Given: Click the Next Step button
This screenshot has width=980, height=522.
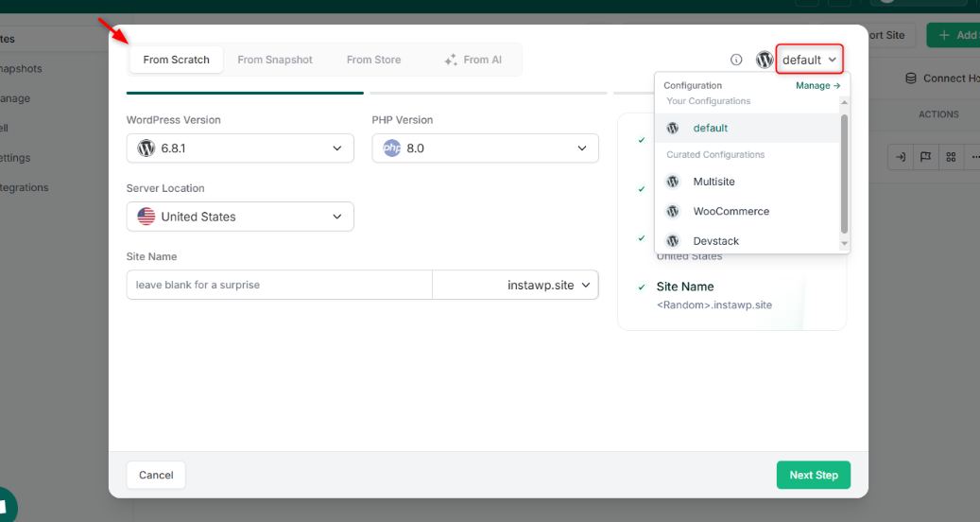Looking at the screenshot, I should click(813, 475).
